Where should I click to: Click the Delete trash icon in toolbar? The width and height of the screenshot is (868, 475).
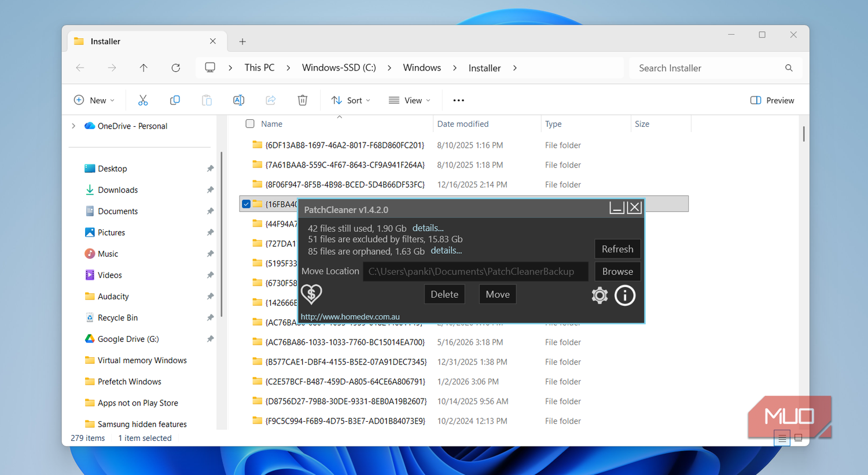[x=302, y=100]
